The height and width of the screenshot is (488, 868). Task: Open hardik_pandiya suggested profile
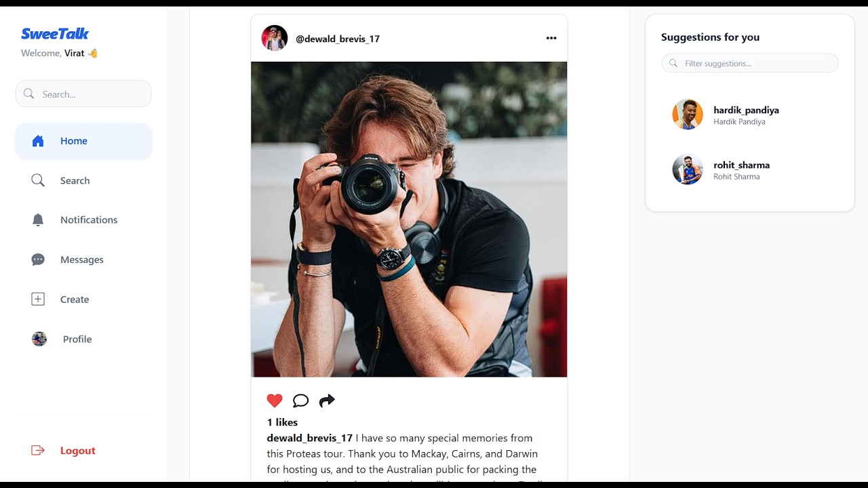(x=746, y=110)
